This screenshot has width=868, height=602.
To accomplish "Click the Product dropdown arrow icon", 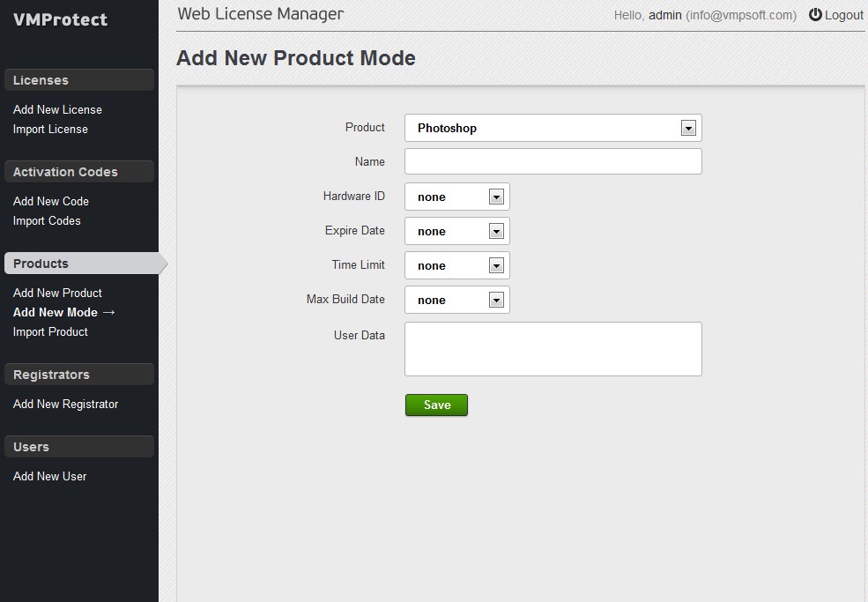I will 688,129.
